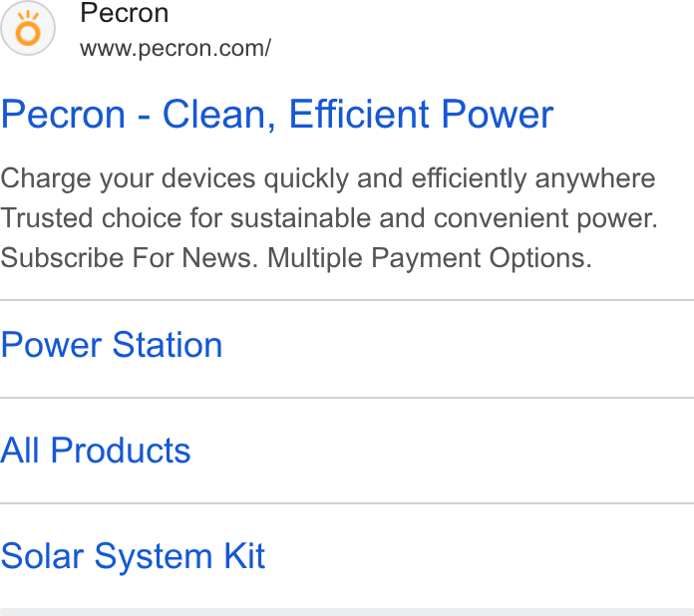Click the 'Trusted choice for sustainable' description line
The image size is (694, 616).
click(x=329, y=218)
